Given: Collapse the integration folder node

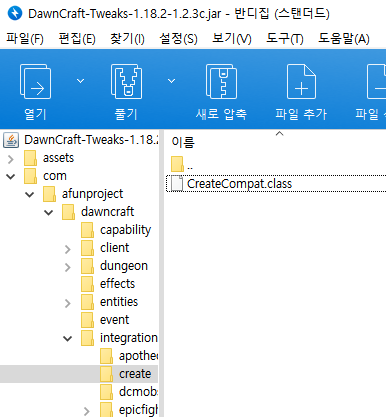Looking at the screenshot, I should tap(68, 339).
